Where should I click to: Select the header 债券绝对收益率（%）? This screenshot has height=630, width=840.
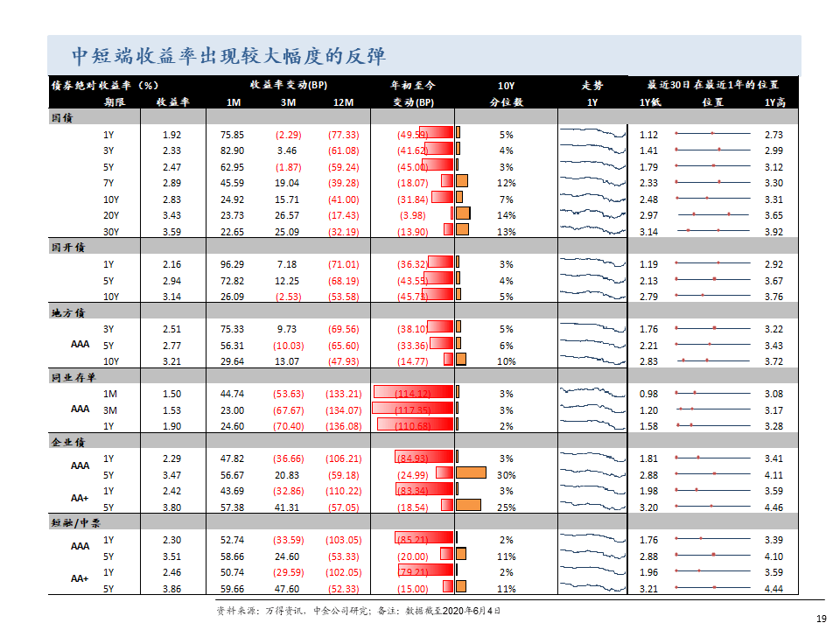click(105, 85)
